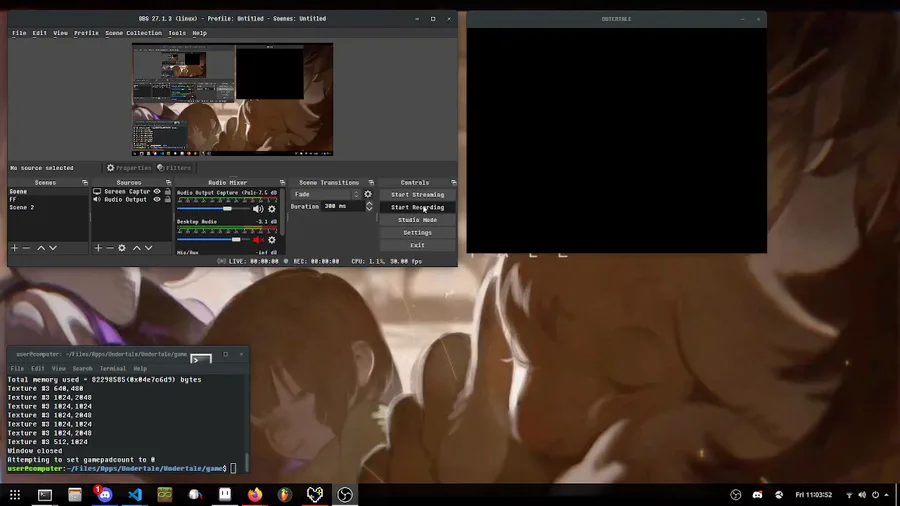Move scene down in Scenes list

pos(53,248)
